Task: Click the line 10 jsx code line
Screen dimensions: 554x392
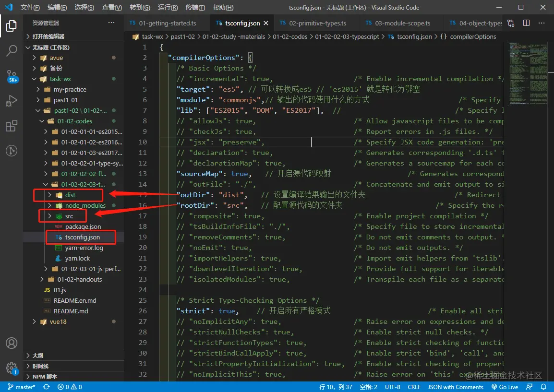Action: click(331, 142)
